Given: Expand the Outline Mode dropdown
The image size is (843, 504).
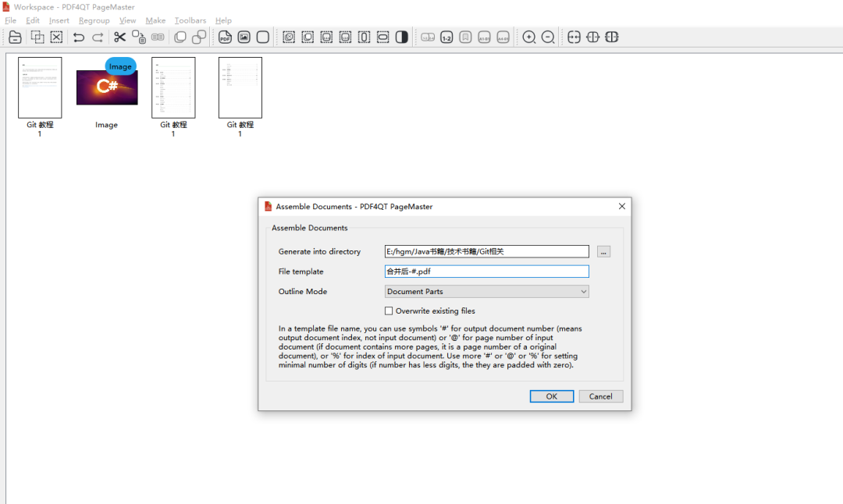Looking at the screenshot, I should (486, 291).
